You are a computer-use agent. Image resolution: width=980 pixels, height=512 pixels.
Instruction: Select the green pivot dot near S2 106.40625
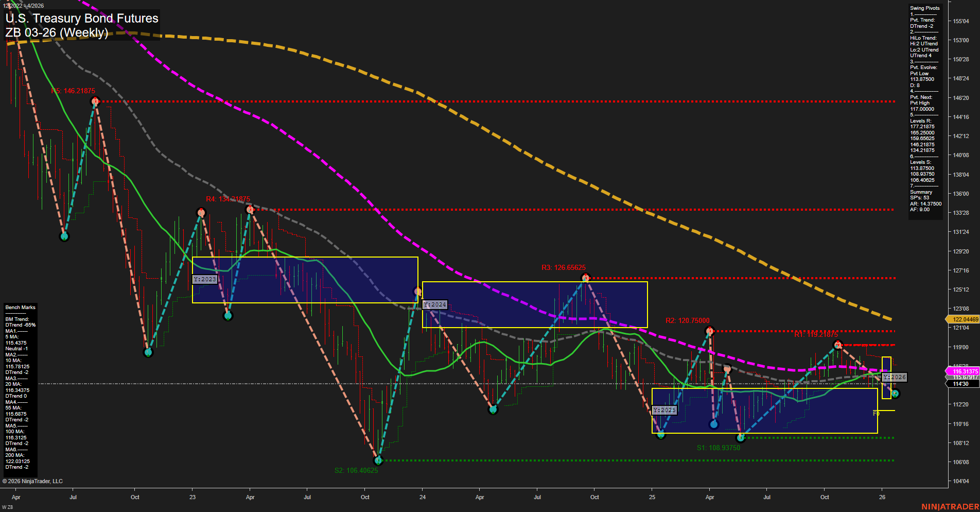pos(378,461)
